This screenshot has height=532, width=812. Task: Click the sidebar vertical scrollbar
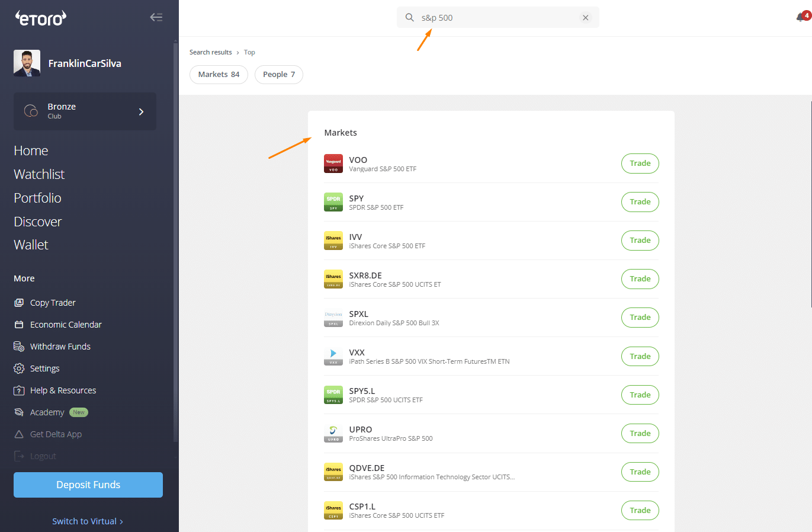pyautogui.click(x=175, y=242)
